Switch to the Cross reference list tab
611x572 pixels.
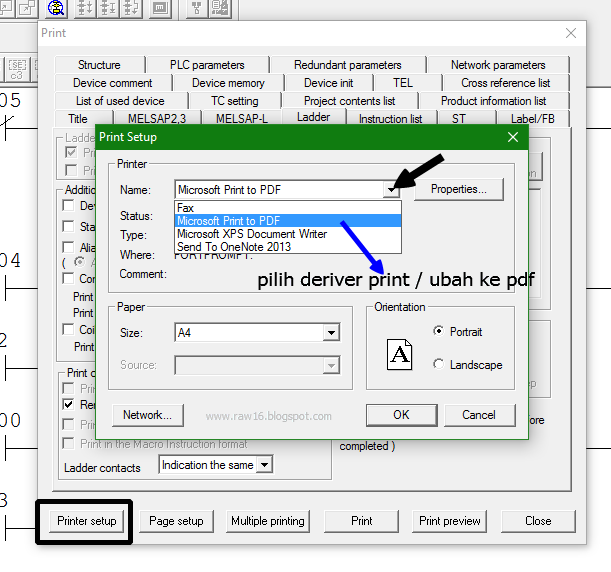[505, 83]
